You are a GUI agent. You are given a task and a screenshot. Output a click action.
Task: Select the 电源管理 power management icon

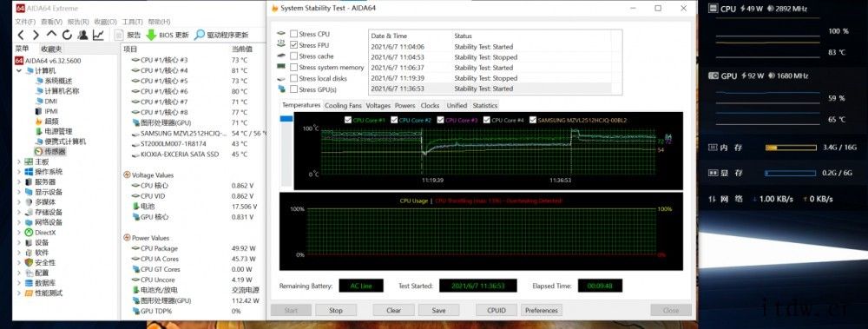click(x=38, y=131)
